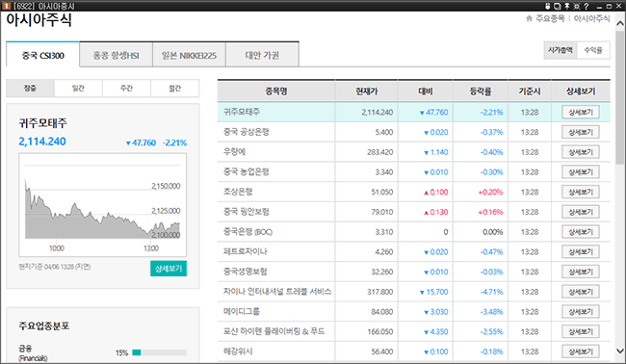This screenshot has width=626, height=364.
Task: Select the 월간 chart period
Action: 175,89
